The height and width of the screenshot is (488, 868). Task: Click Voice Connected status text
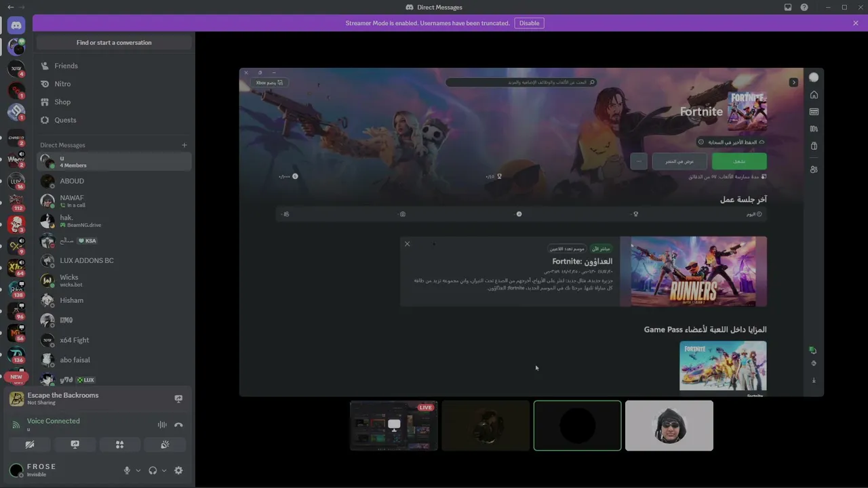coord(54,421)
